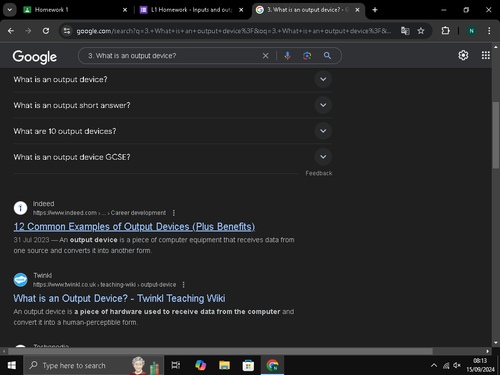Click the address bar URL
Viewport: 500px width, 375px height.
(233, 31)
